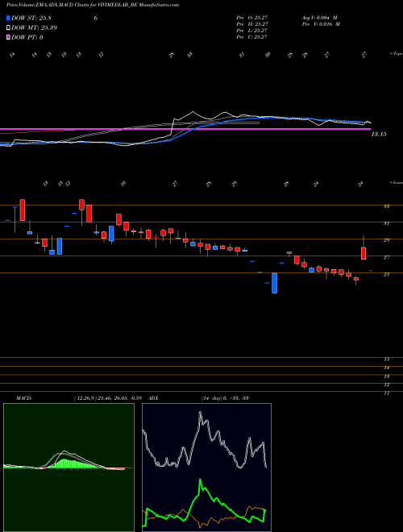Click the 'Pre C: 25.27' close value
The height and width of the screenshot is (532, 403).
coord(252,37)
